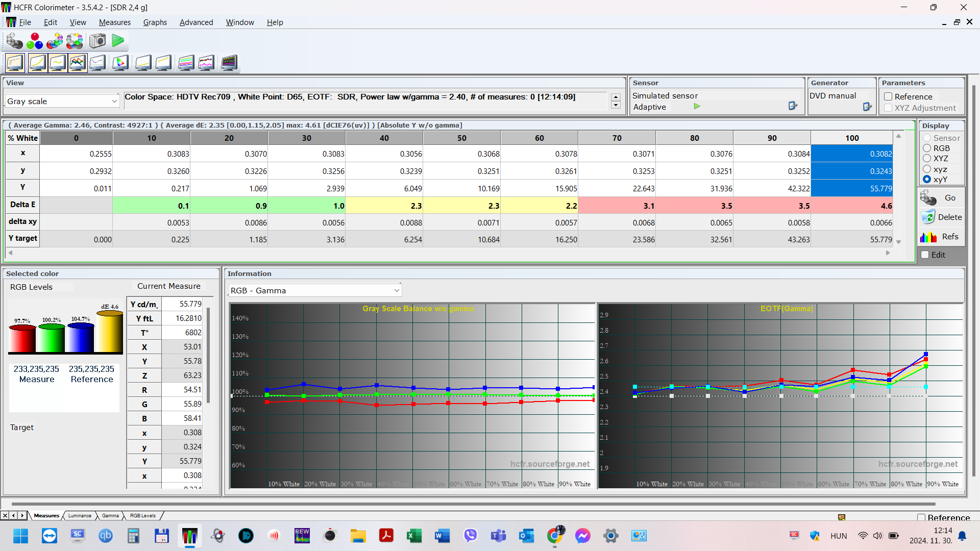This screenshot has width=980, height=551.
Task: Check the Edit checkbox
Action: pos(925,255)
